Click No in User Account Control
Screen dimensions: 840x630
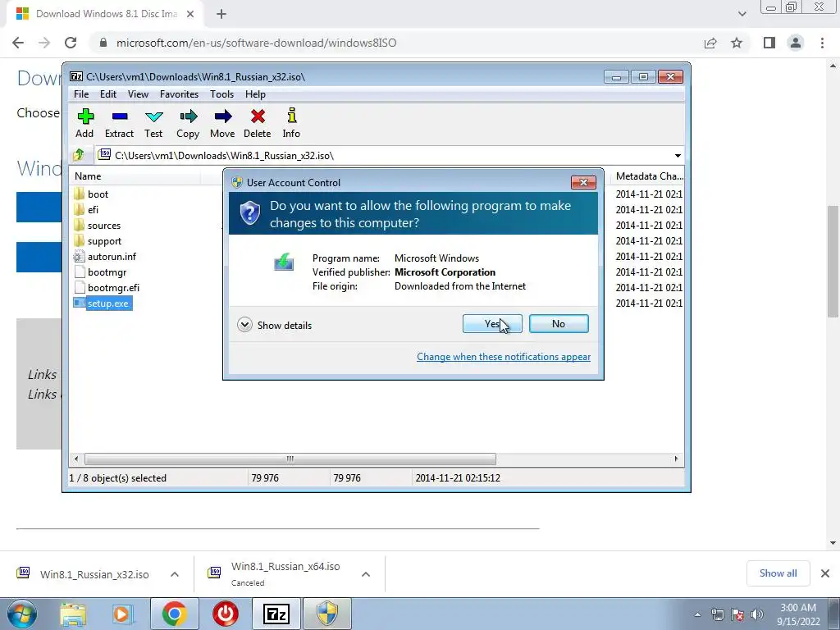point(559,323)
